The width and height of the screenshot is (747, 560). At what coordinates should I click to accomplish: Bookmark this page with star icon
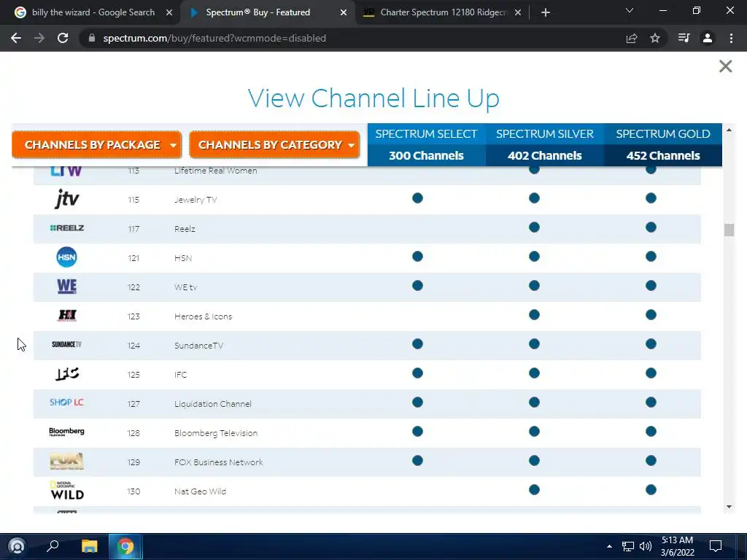[x=655, y=38]
